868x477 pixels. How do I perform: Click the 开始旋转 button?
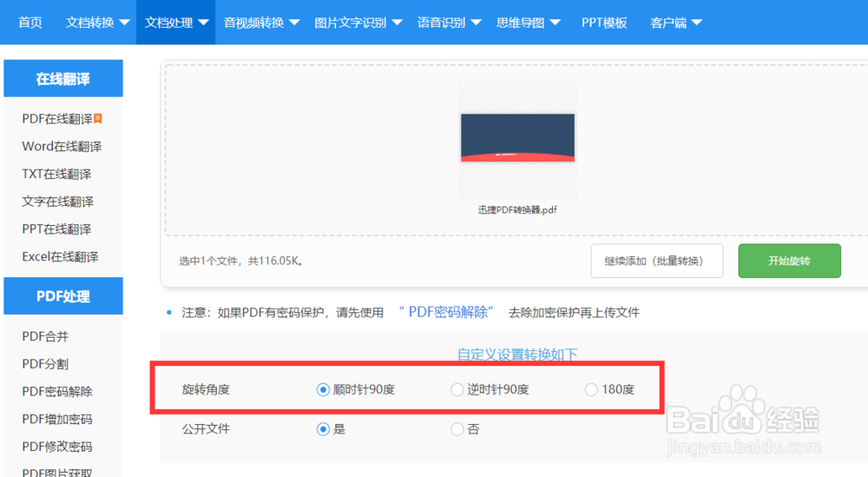[789, 261]
